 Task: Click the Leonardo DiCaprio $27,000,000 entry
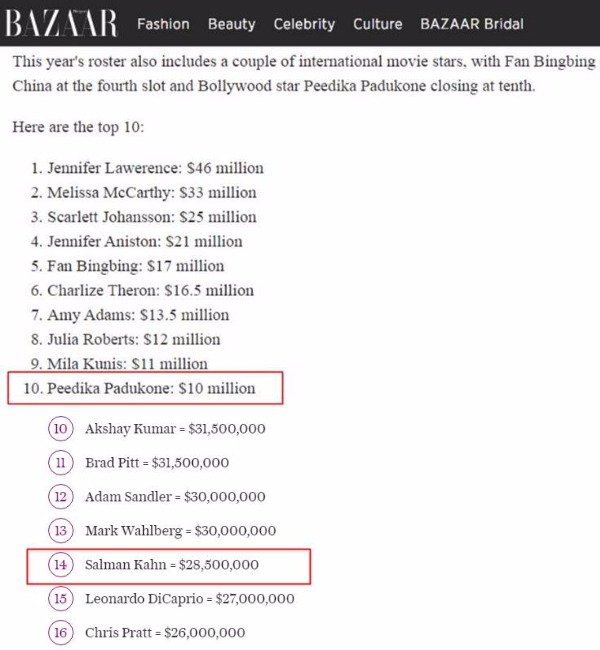point(190,599)
